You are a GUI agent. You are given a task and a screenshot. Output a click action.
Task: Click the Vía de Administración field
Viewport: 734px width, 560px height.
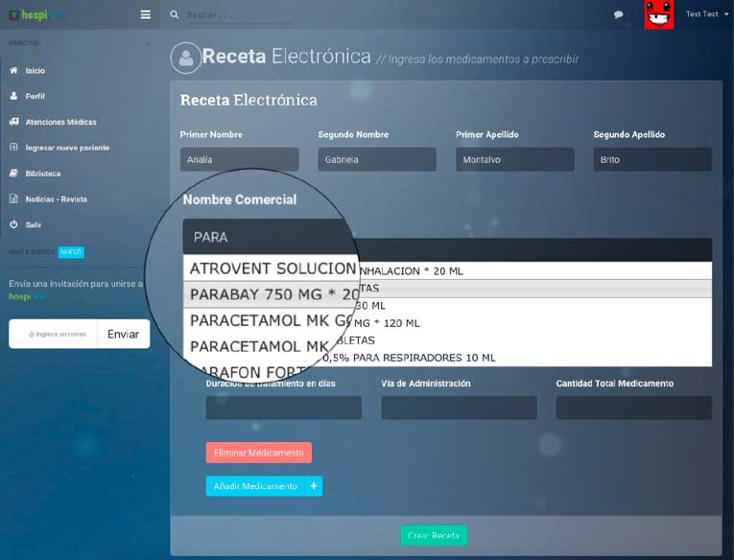point(459,408)
